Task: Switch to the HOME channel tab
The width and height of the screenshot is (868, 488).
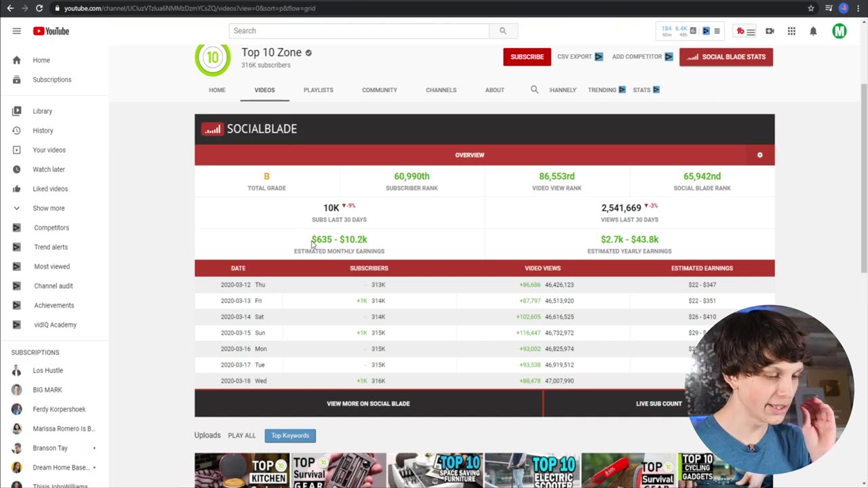Action: pyautogui.click(x=217, y=89)
